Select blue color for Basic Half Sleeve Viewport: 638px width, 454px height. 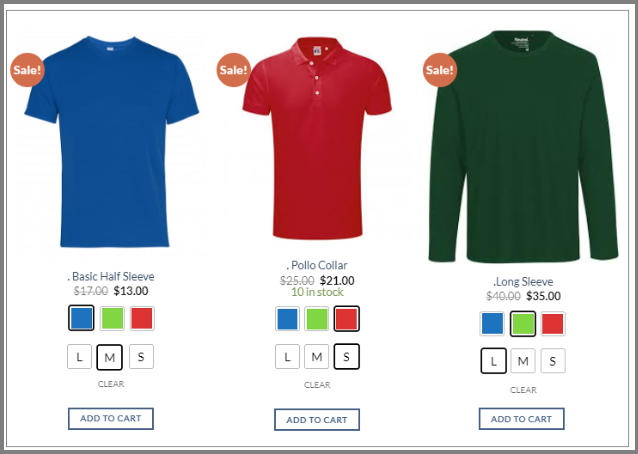pyautogui.click(x=81, y=318)
